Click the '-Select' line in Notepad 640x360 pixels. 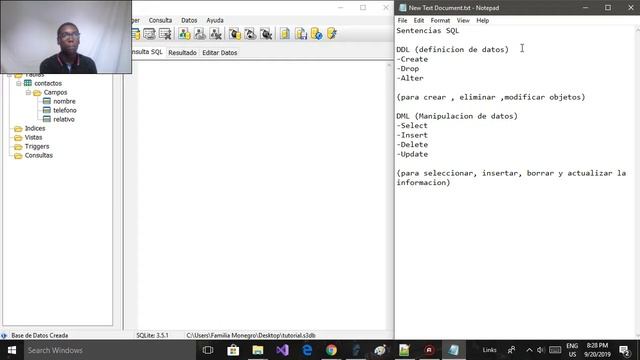click(412, 126)
